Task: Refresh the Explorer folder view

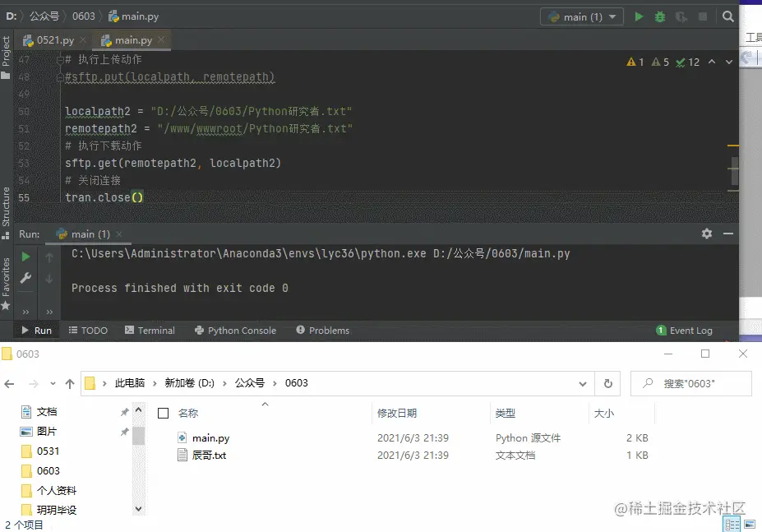Action: coord(608,384)
